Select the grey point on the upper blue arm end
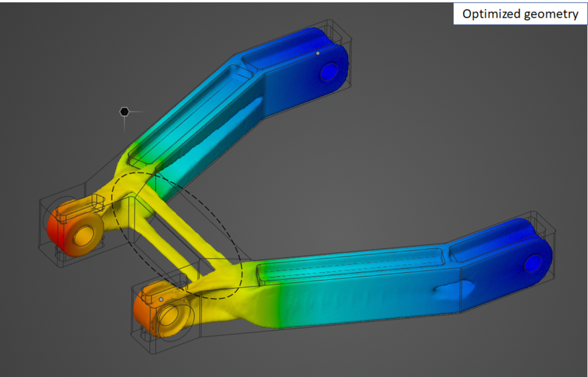The height and width of the screenshot is (377, 588). click(x=318, y=53)
